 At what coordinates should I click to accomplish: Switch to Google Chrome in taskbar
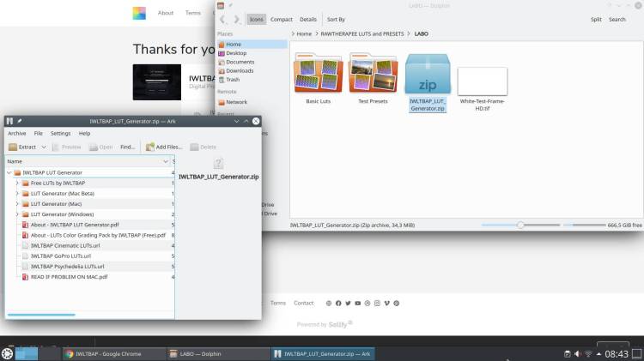(114, 353)
